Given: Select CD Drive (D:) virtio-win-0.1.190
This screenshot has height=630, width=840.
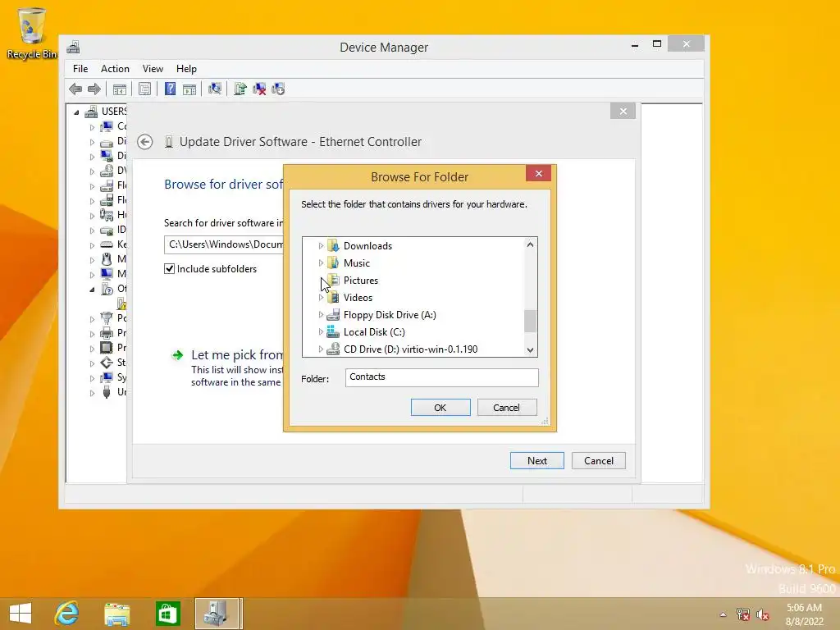Looking at the screenshot, I should coord(410,349).
